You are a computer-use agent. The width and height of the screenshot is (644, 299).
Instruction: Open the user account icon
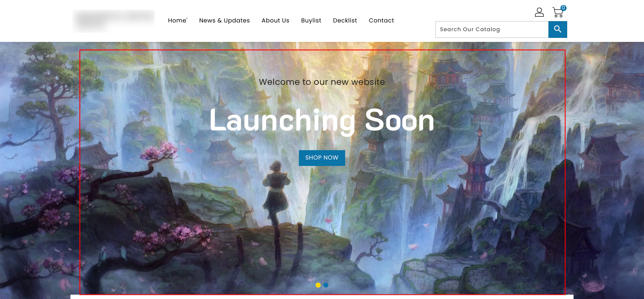pyautogui.click(x=539, y=12)
